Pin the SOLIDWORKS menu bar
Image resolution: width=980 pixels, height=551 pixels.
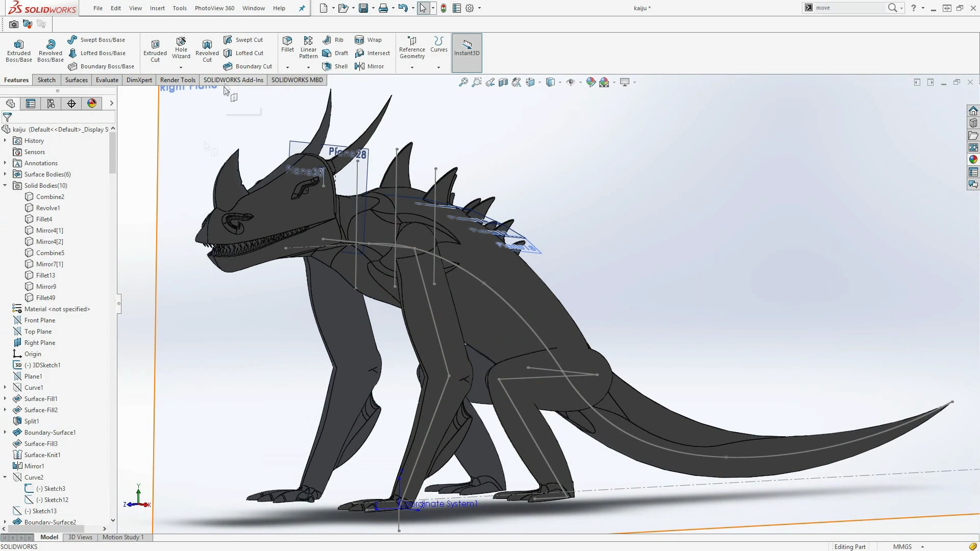pos(302,8)
